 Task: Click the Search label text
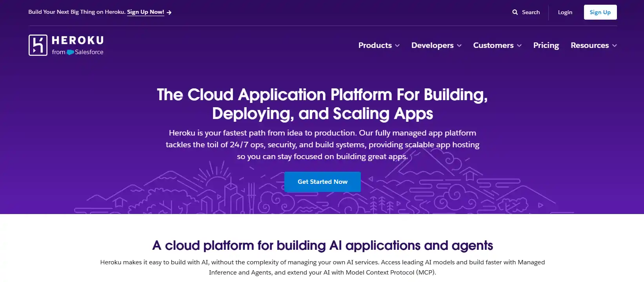(x=531, y=12)
